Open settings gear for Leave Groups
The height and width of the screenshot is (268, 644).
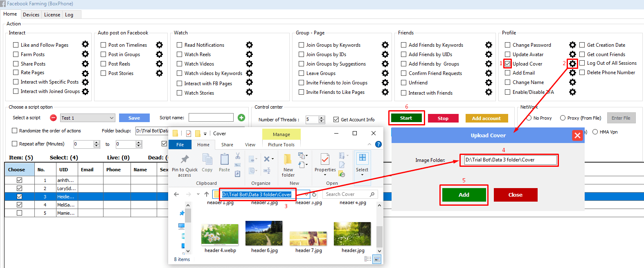point(385,73)
